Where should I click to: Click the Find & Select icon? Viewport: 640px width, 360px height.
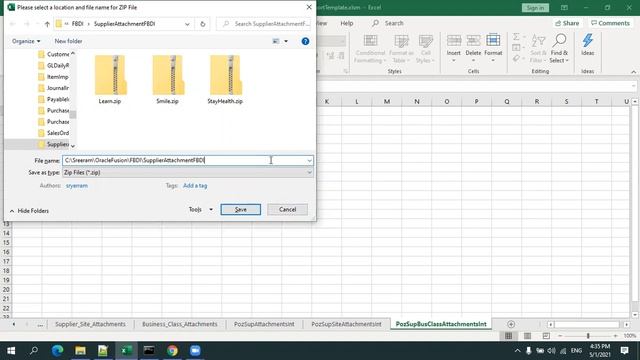coord(559,40)
